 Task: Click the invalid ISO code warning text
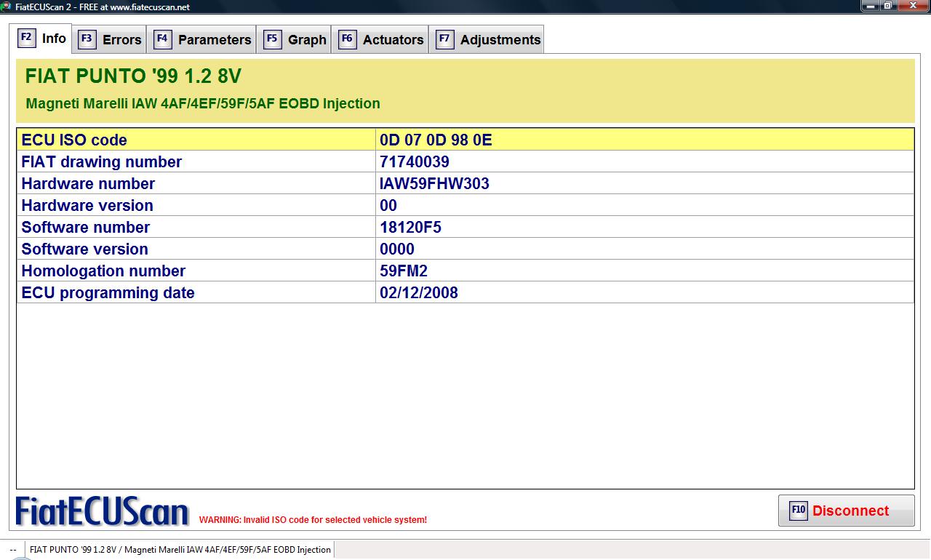pos(313,520)
